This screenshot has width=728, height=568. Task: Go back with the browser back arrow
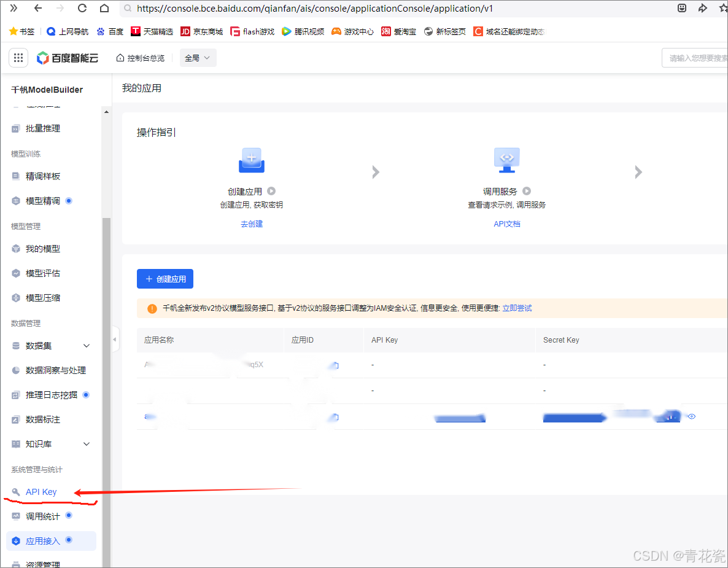pos(38,8)
